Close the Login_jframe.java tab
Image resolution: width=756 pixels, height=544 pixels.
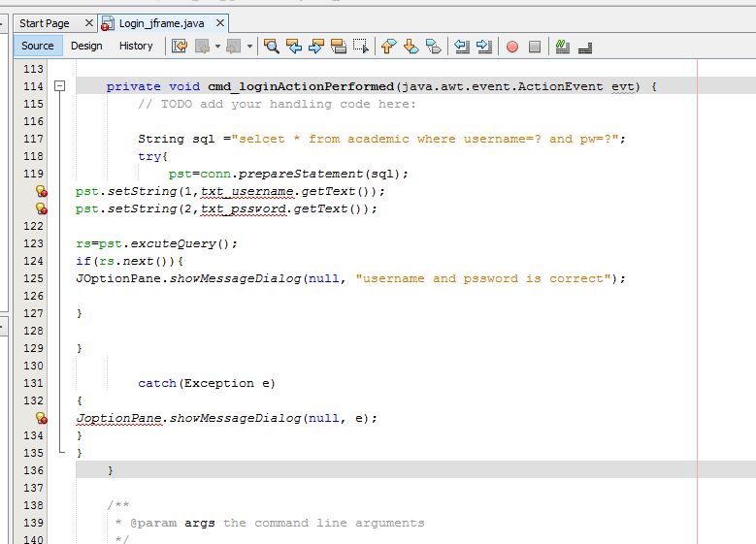(220, 22)
